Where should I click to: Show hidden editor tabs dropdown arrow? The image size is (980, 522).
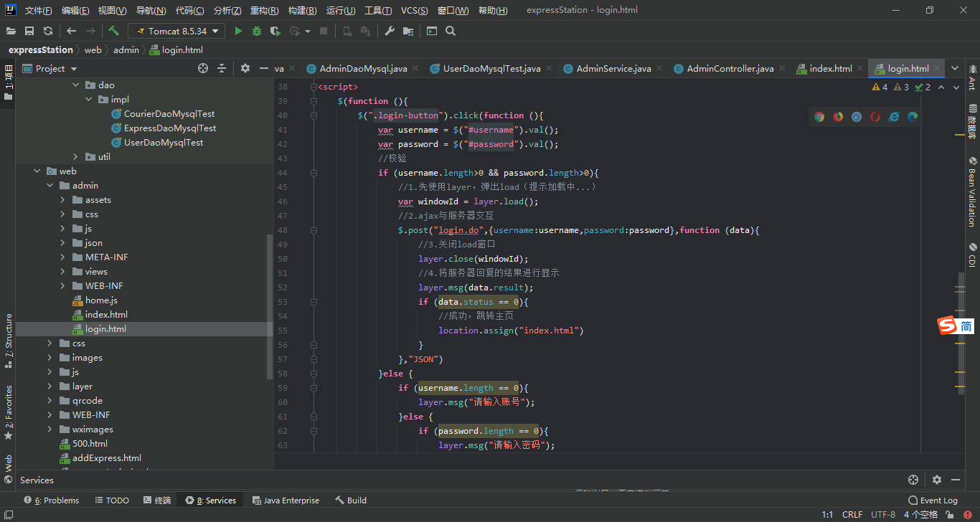click(x=955, y=68)
